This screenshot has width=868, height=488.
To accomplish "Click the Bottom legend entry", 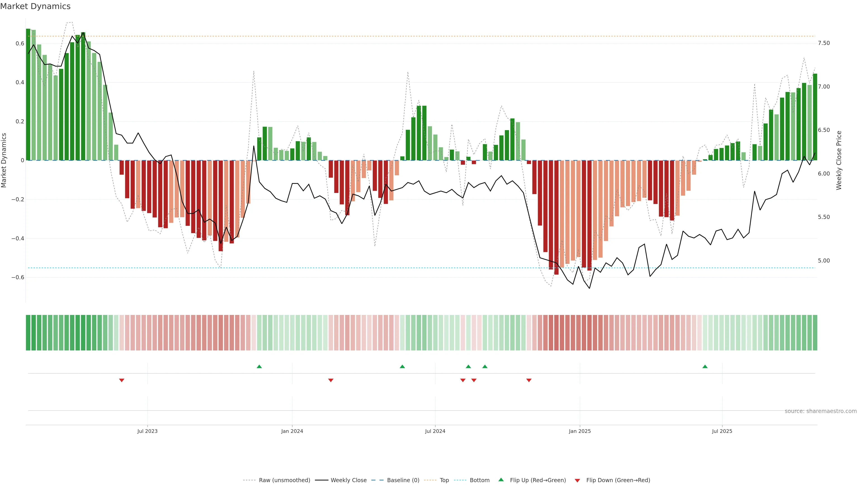I will click(479, 480).
